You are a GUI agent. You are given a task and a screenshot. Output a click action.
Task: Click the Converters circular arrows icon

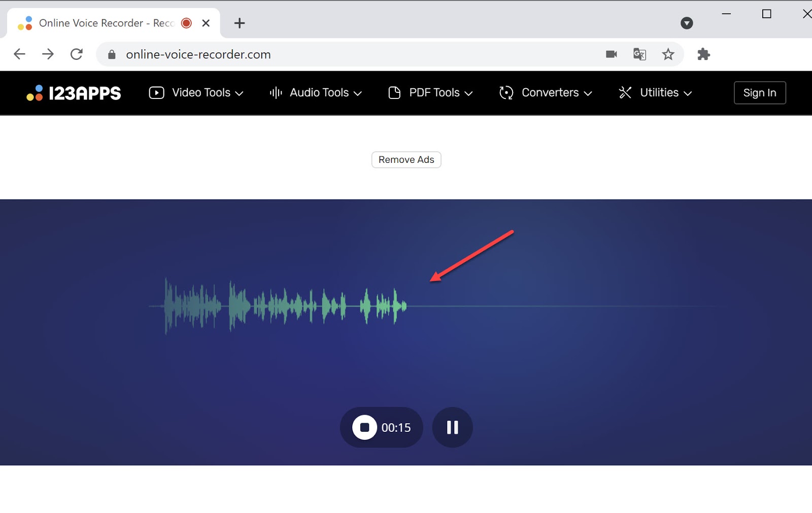point(505,93)
